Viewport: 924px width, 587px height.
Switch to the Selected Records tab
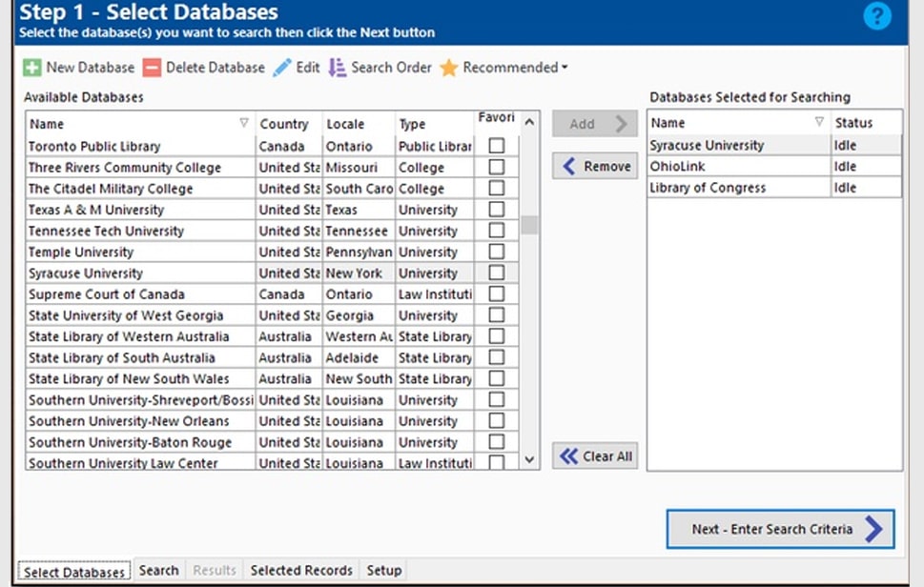click(x=301, y=571)
